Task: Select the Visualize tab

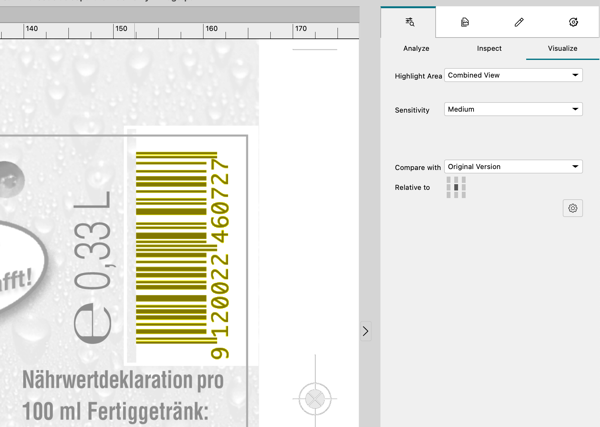Action: coord(562,48)
